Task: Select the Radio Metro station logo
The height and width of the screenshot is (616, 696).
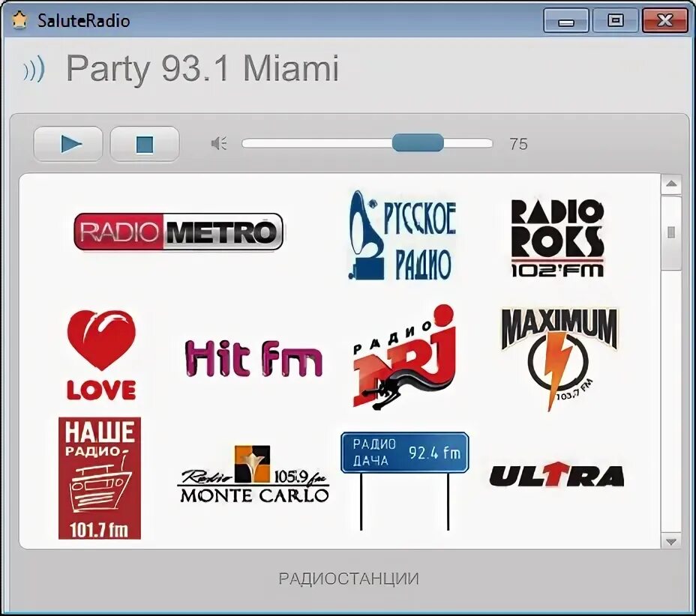Action: [178, 232]
